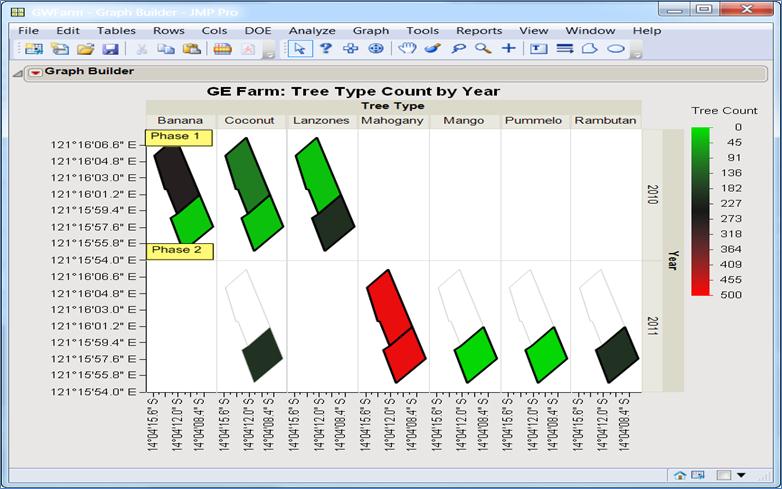The height and width of the screenshot is (489, 782).
Task: Click the second toolbar icon beside New Data Table
Action: pos(60,49)
